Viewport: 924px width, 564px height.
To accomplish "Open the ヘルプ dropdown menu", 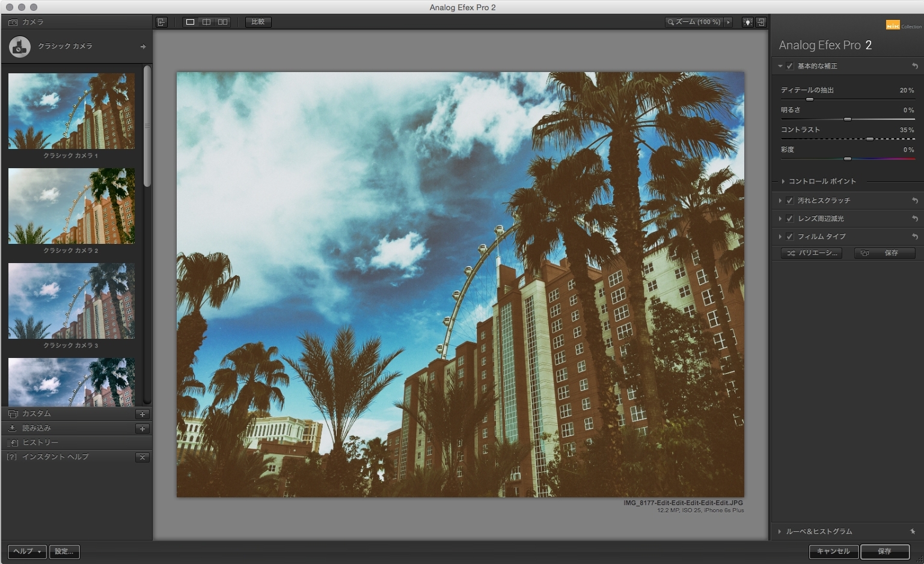I will click(x=27, y=551).
